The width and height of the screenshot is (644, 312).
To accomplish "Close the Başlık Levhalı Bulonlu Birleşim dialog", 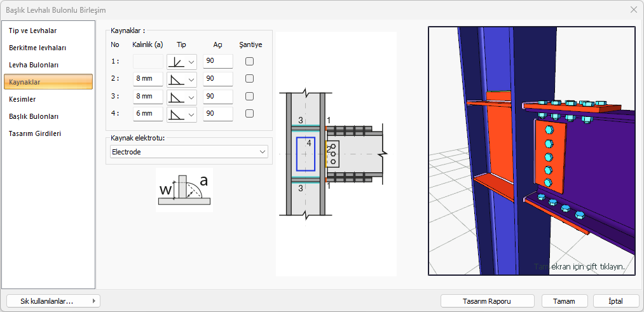I will [633, 10].
